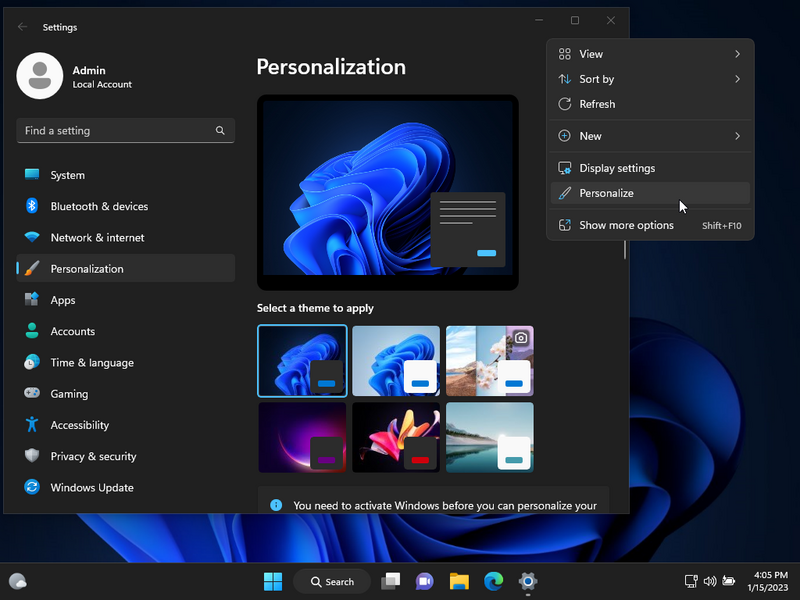Select the Accessibility settings icon

click(32, 425)
